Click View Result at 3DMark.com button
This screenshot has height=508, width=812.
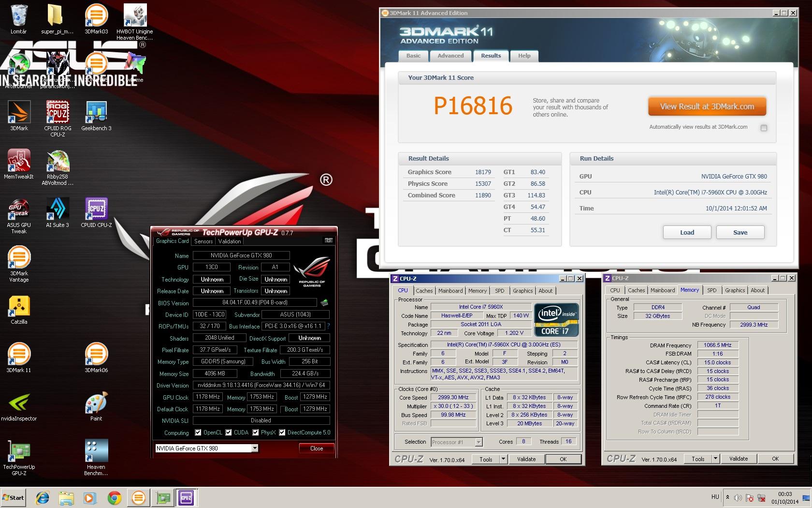(x=707, y=106)
